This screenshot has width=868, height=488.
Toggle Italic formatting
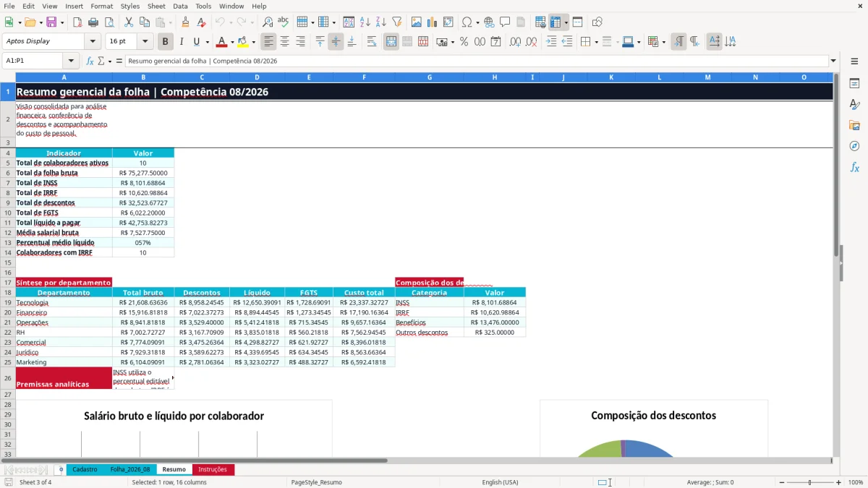pyautogui.click(x=181, y=42)
